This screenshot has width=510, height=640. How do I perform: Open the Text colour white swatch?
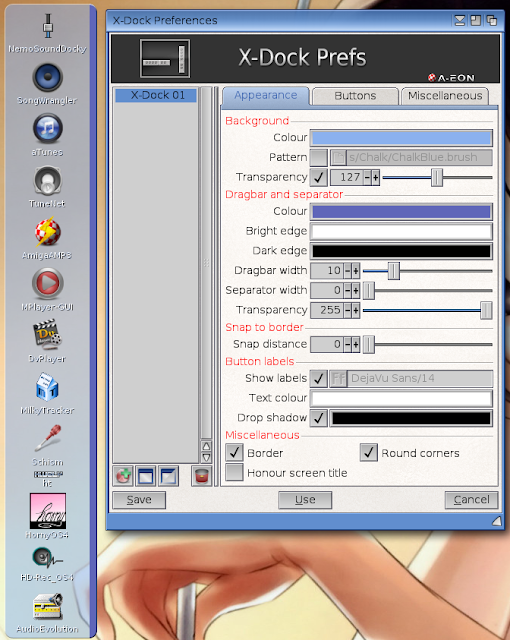click(401, 398)
